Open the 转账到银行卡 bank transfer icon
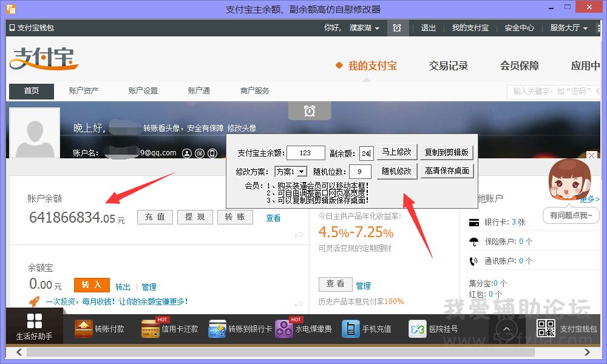 (217, 329)
